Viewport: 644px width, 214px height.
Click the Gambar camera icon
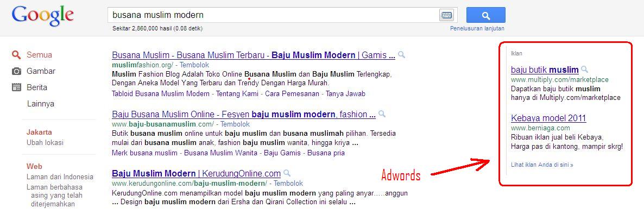pos(16,71)
